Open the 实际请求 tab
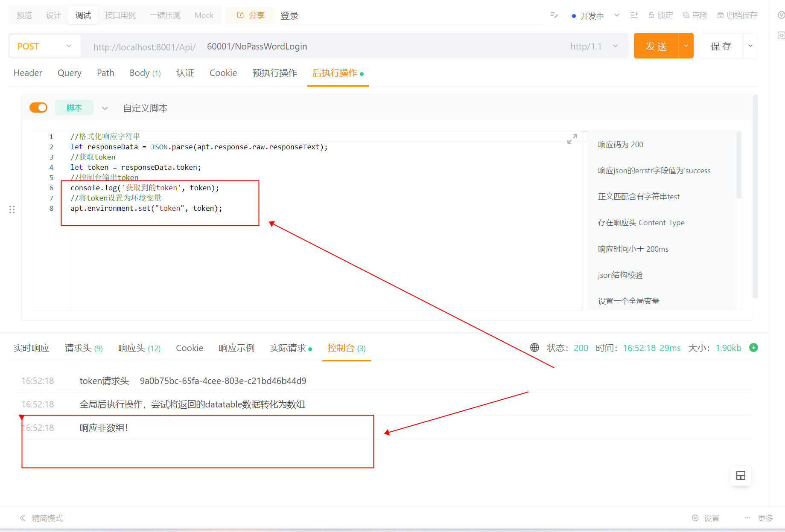Image resolution: width=785 pixels, height=532 pixels. 291,348
